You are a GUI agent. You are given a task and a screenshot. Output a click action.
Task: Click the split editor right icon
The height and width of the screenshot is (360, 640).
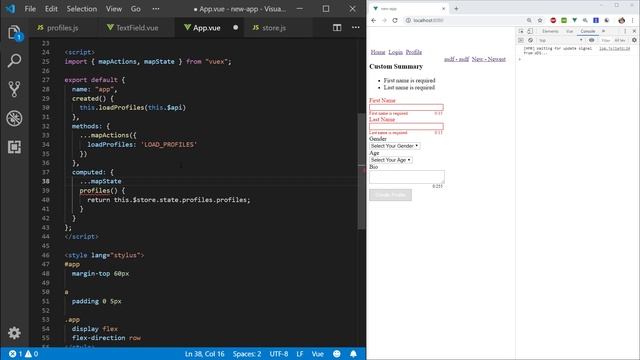337,28
